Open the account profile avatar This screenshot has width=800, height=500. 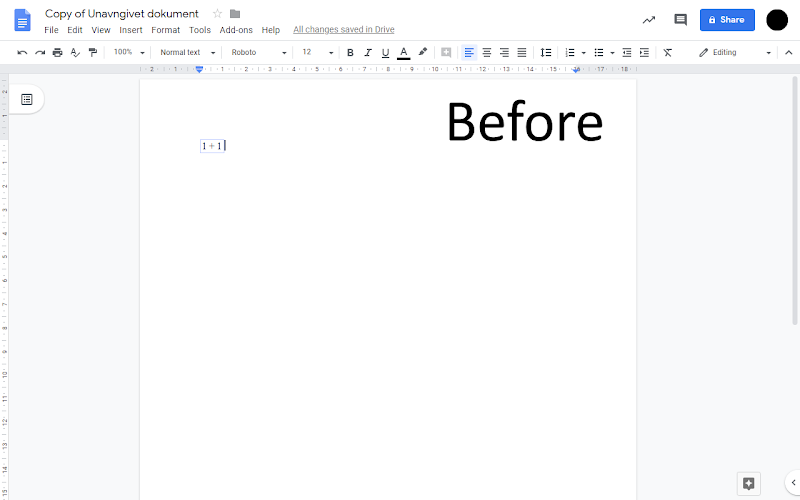tap(777, 20)
